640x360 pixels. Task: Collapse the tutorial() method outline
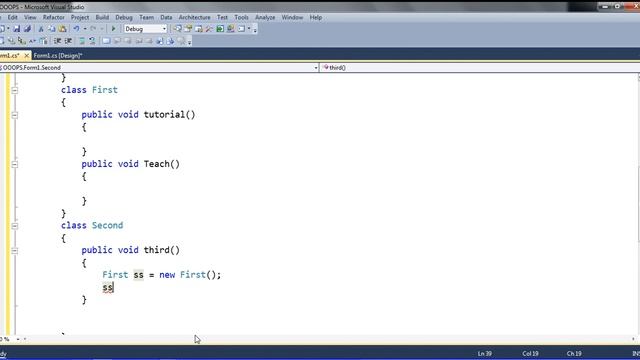point(15,115)
